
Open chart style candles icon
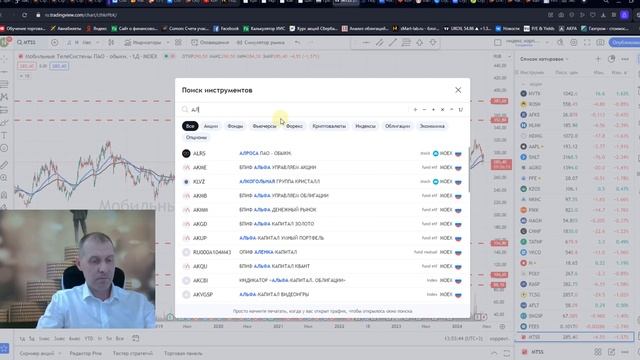click(x=111, y=42)
